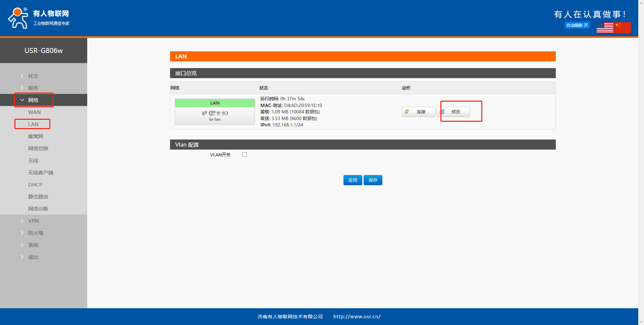This screenshot has width=644, height=325.
Task: Click the green LAN interface badge
Action: pos(215,103)
